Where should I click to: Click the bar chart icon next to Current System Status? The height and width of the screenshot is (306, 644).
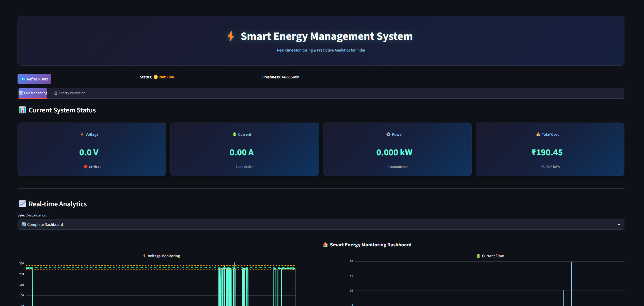22,110
